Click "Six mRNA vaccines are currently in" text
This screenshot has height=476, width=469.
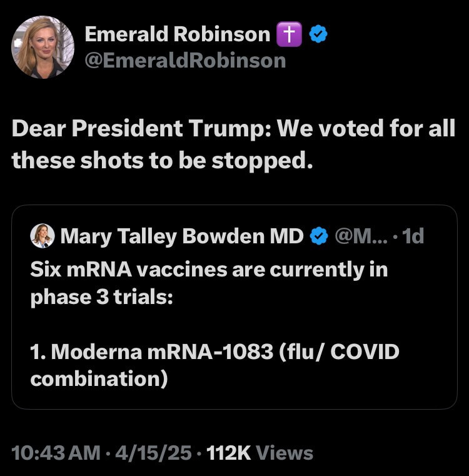click(x=209, y=269)
